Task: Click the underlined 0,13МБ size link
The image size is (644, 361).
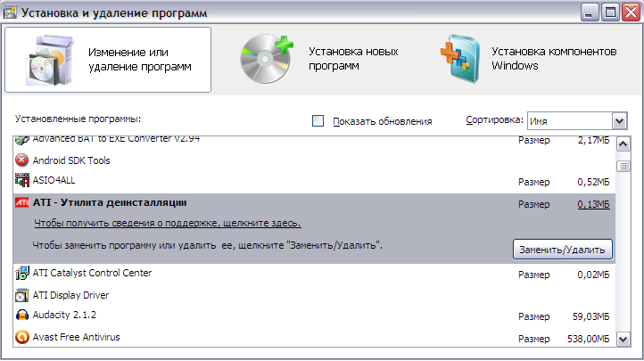Action: 593,204
